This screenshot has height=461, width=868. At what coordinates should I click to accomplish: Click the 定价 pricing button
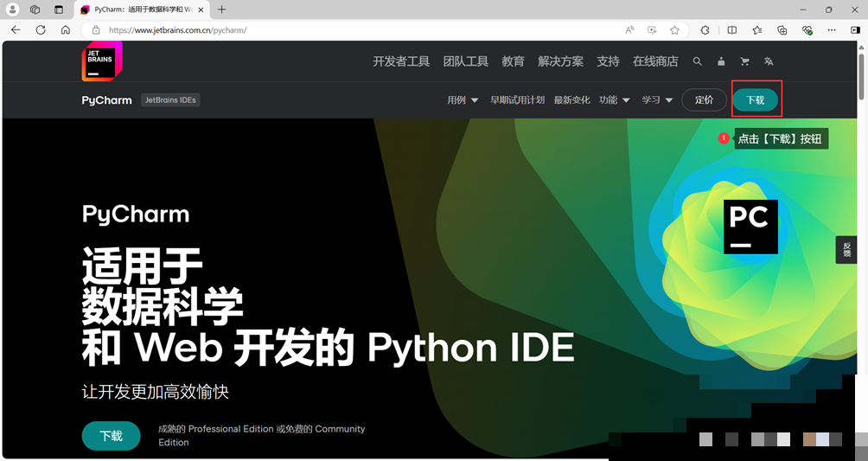click(x=704, y=99)
